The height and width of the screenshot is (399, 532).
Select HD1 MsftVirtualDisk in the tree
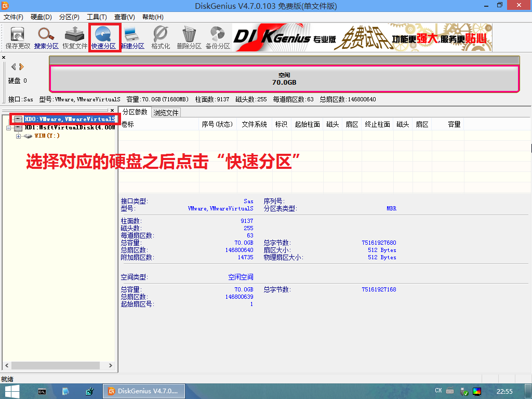point(70,128)
